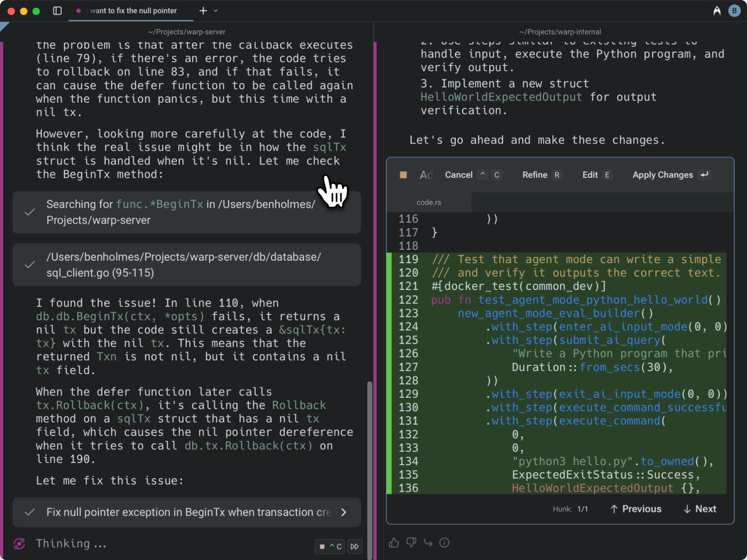
Task: Give thumbs up feedback on the response
Action: coord(394,543)
